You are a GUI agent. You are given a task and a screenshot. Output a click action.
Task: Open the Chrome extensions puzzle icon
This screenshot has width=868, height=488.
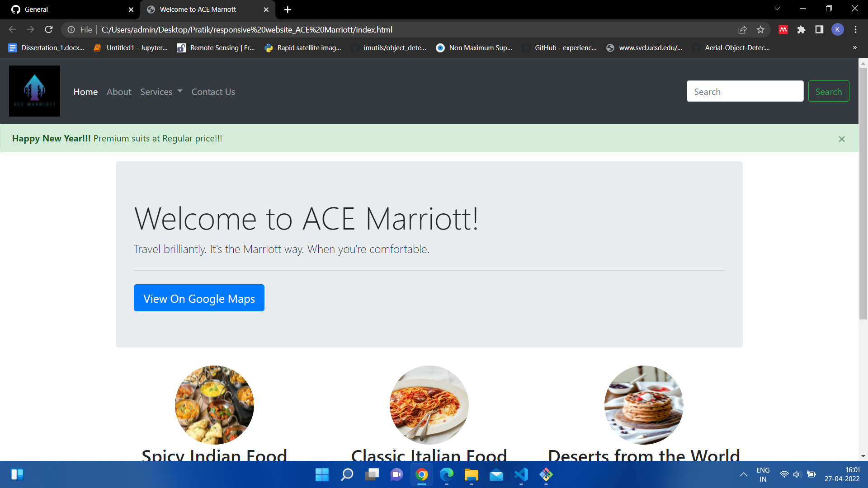[x=802, y=29]
